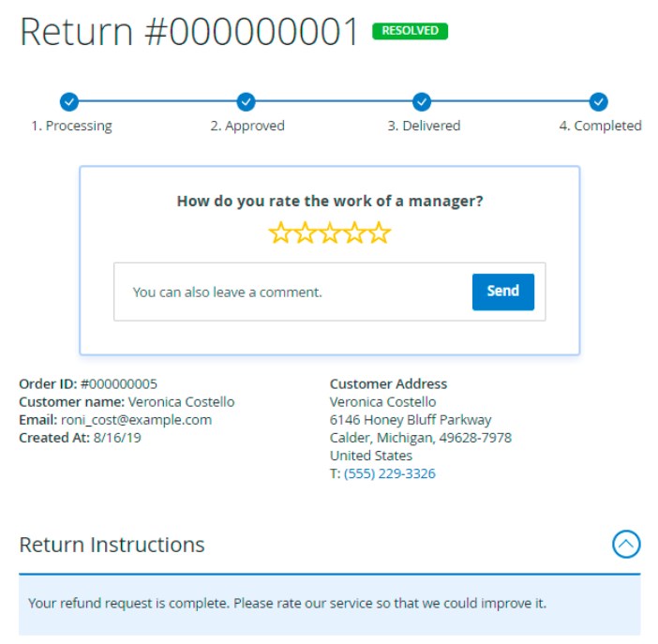Rate the manager two stars
The image size is (658, 644).
[305, 232]
